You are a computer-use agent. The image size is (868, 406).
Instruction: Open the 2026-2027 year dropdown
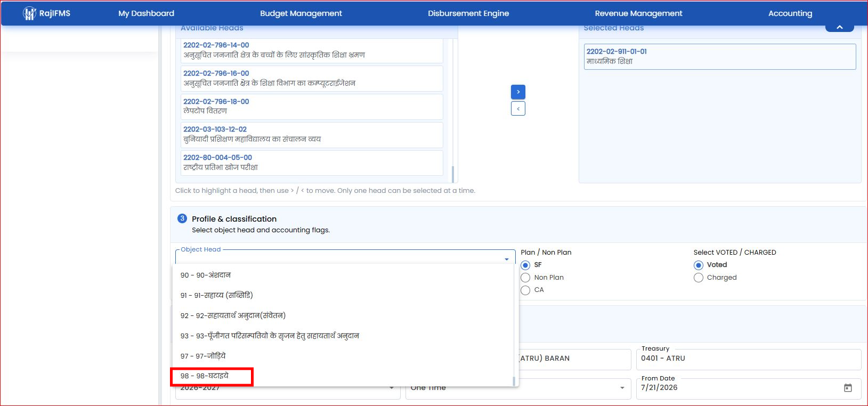pyautogui.click(x=392, y=388)
